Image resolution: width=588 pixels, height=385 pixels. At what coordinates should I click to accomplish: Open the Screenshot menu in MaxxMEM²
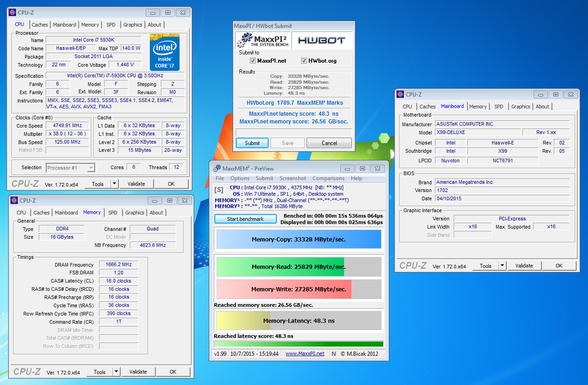[293, 178]
